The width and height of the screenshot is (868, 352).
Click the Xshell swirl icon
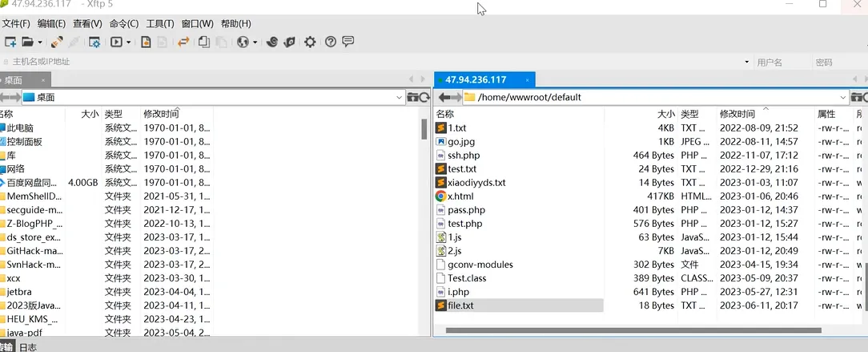pos(272,42)
